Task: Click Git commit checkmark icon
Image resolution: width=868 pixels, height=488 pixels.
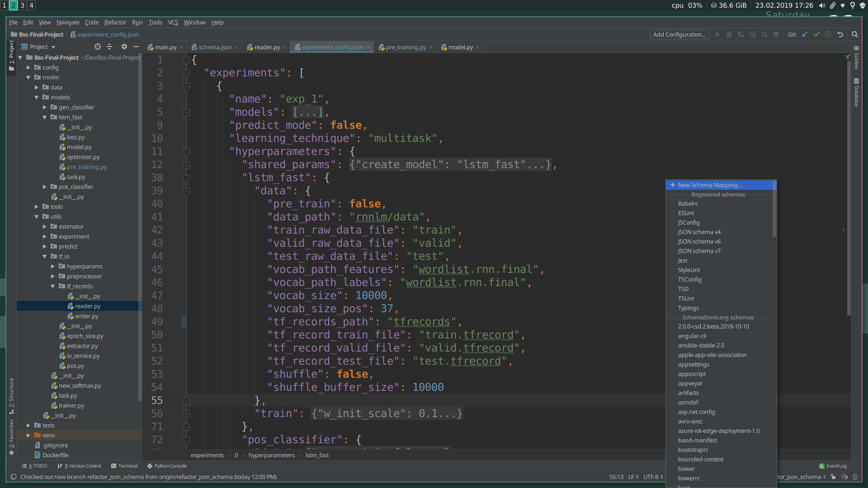Action: tap(816, 34)
